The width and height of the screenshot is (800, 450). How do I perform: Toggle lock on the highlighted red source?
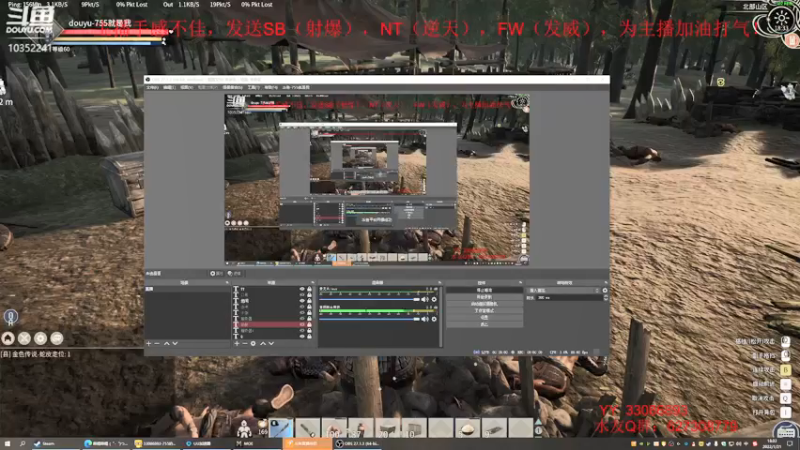pyautogui.click(x=309, y=324)
